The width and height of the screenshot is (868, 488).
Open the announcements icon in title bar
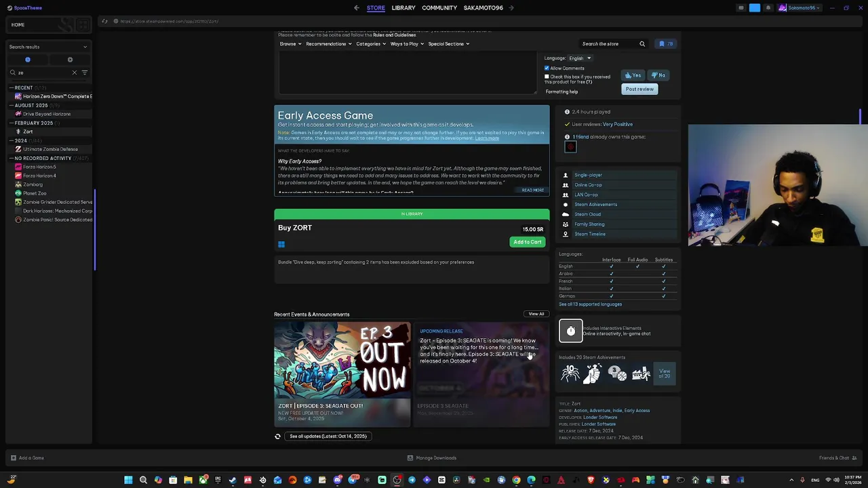point(741,8)
